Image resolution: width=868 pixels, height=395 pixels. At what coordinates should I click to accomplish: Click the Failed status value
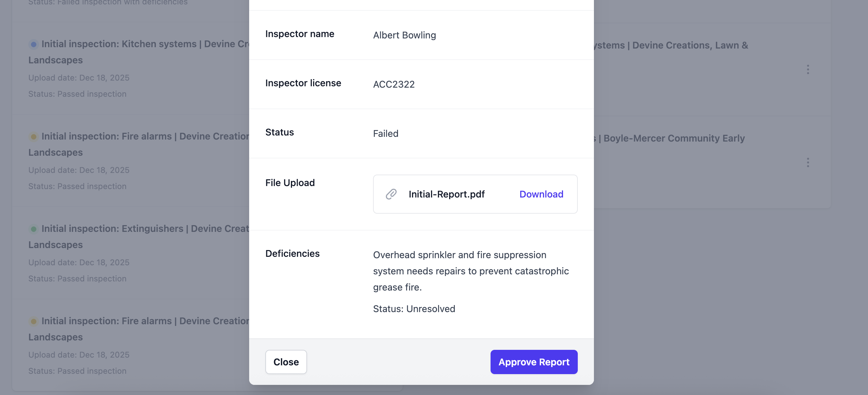[x=386, y=133]
